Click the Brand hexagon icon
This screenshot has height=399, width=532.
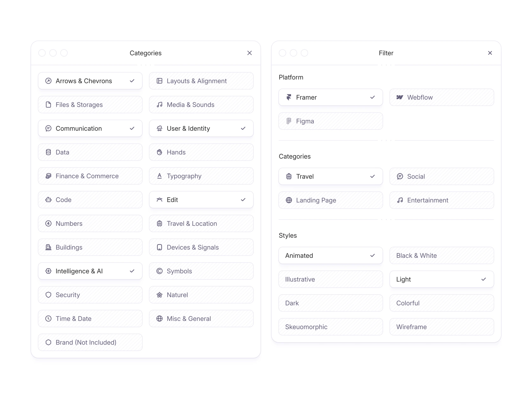[48, 342]
